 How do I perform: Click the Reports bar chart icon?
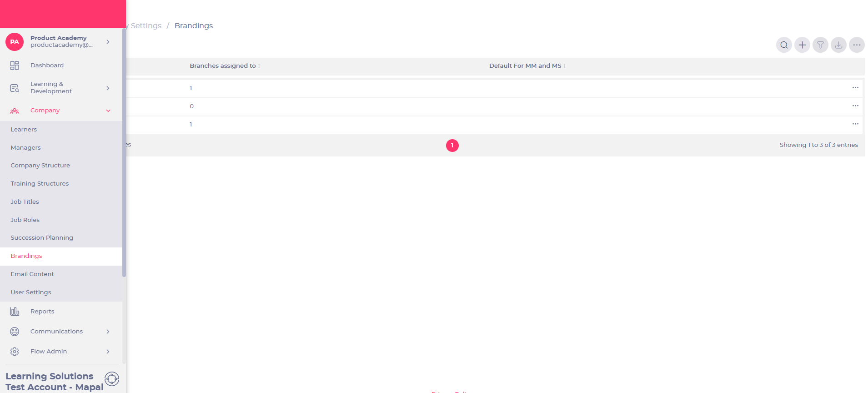(15, 312)
